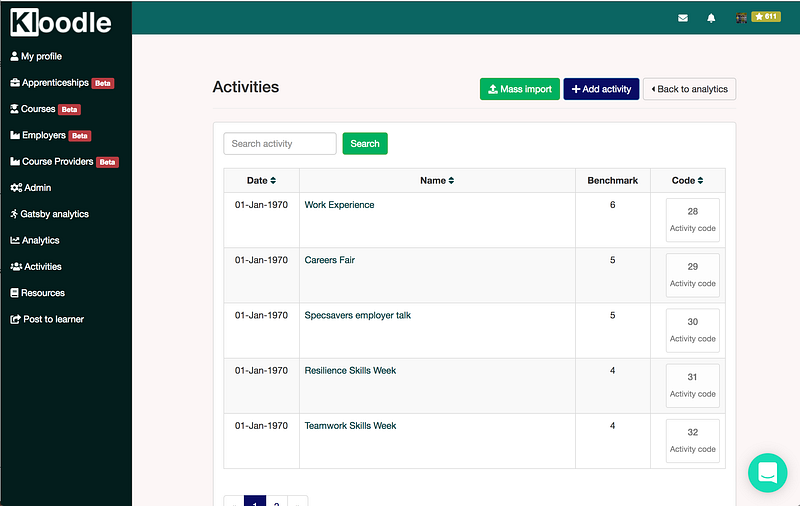This screenshot has width=800, height=506.
Task: Click activity code 31 box
Action: (692, 386)
